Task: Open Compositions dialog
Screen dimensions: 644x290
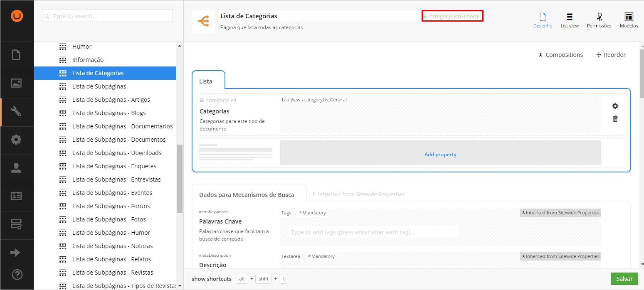Action: (560, 55)
